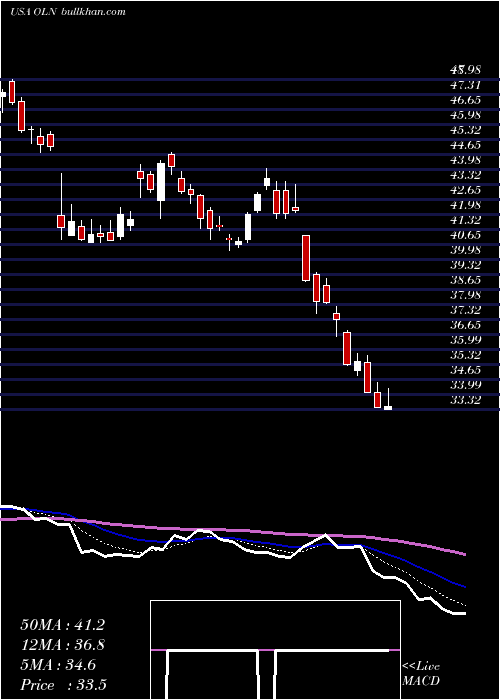500x700 pixels.
Task: Click the 44.65 price axis label
Action: coord(466,145)
